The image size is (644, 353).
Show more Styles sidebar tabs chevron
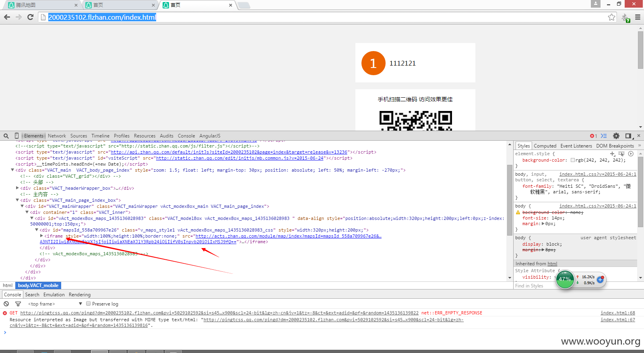[x=640, y=146]
